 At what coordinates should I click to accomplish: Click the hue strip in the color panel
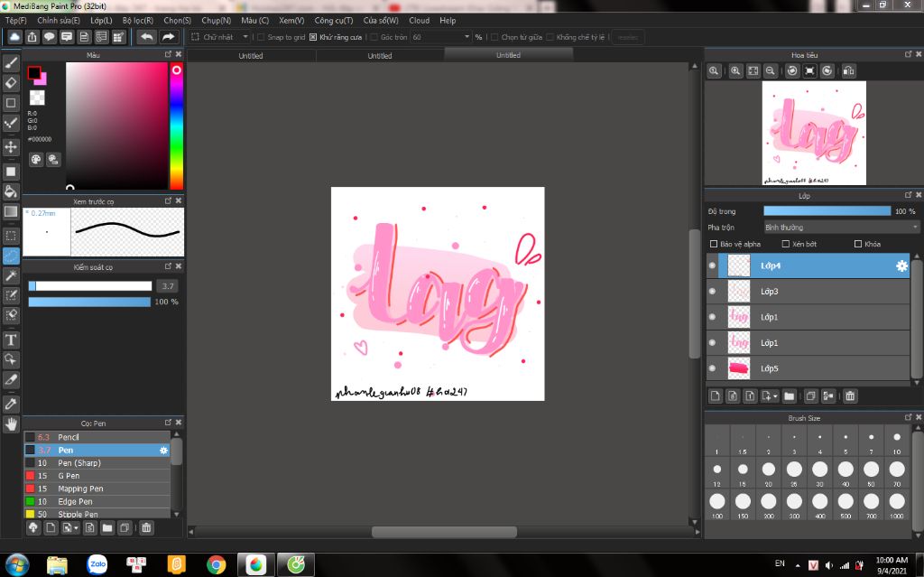coord(176,126)
